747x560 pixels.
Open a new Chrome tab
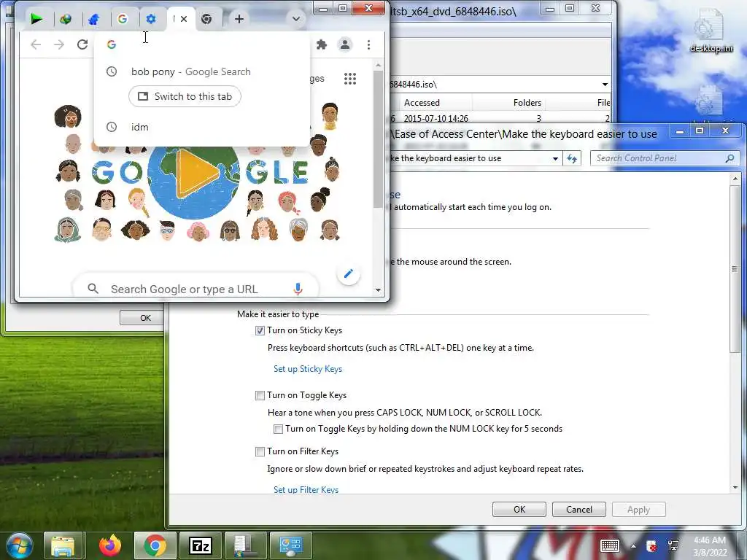pos(239,19)
